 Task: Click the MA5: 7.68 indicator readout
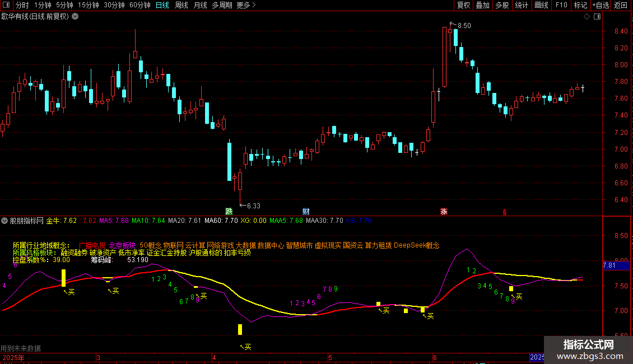(114, 221)
